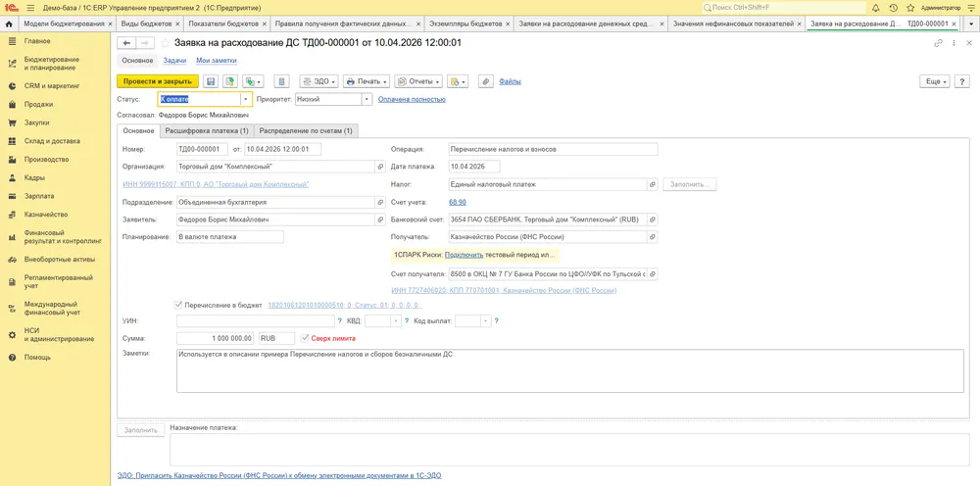Open the Казначейство section in sidebar
This screenshot has height=486, width=980.
coord(46,215)
